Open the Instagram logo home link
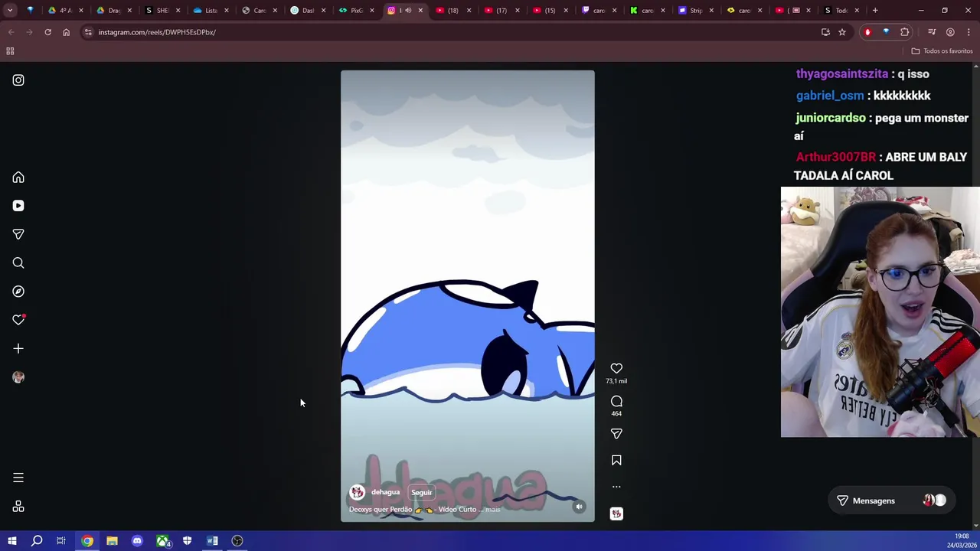 (x=18, y=80)
